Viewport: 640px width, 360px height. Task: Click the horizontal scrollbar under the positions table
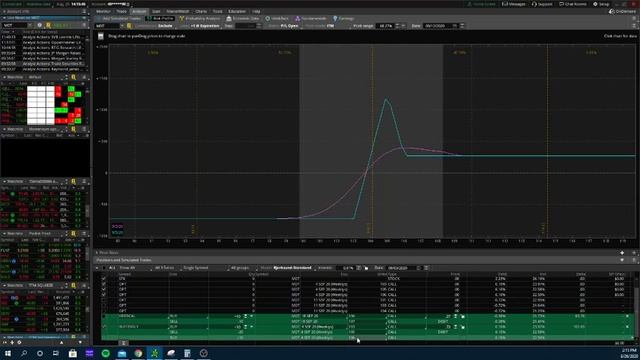[x=123, y=343]
